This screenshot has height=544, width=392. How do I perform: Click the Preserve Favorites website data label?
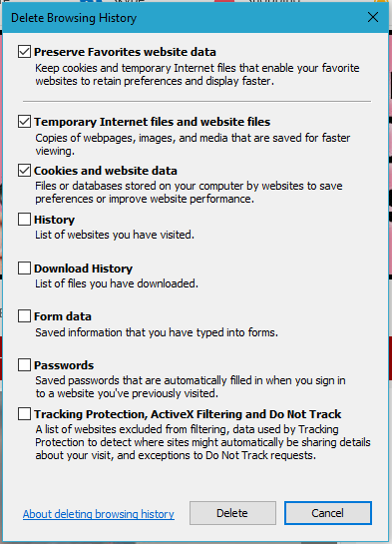tap(125, 52)
